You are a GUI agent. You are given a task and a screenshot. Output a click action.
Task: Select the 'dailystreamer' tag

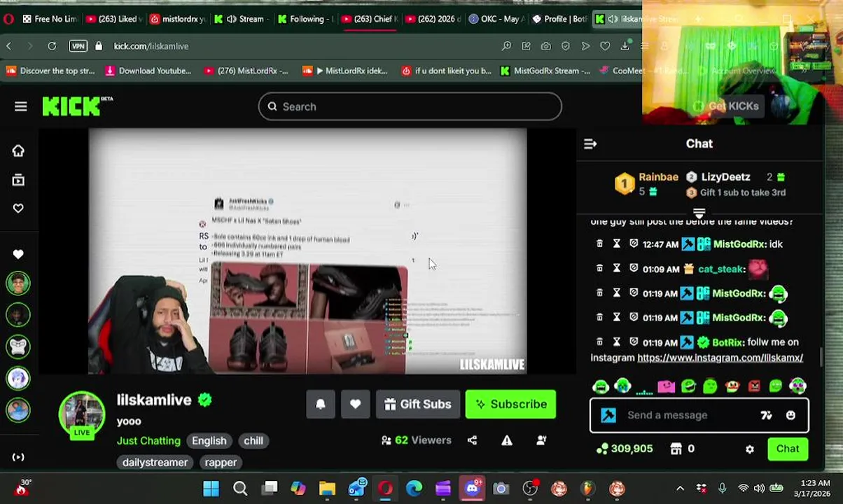pos(155,462)
